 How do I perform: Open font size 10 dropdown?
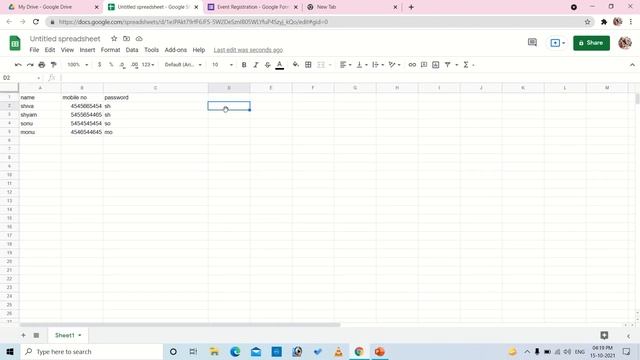(222, 65)
